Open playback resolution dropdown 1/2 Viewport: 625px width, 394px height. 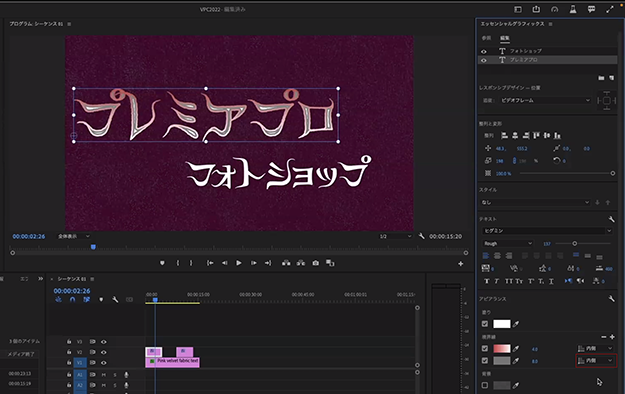point(395,236)
